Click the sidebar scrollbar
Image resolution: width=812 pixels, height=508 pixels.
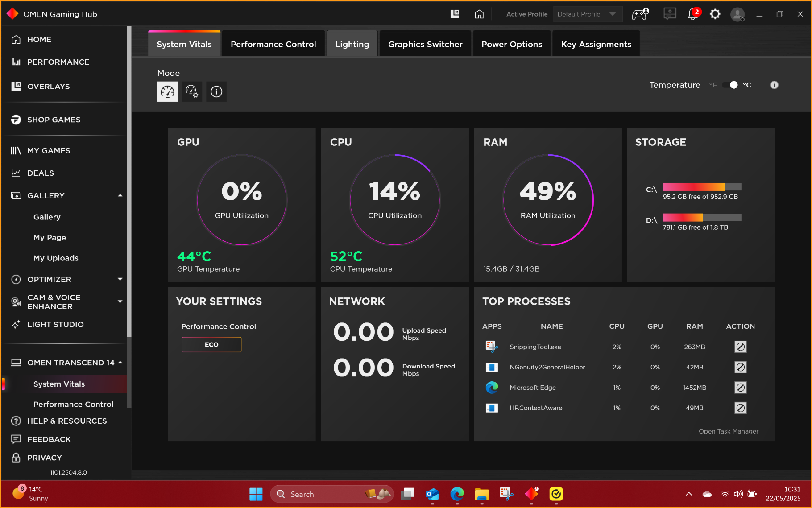(129, 181)
